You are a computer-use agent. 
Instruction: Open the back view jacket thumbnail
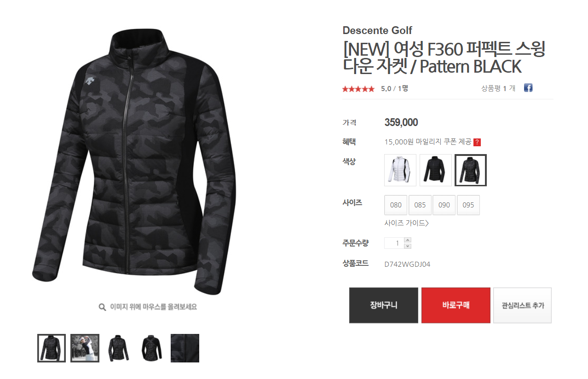(151, 348)
